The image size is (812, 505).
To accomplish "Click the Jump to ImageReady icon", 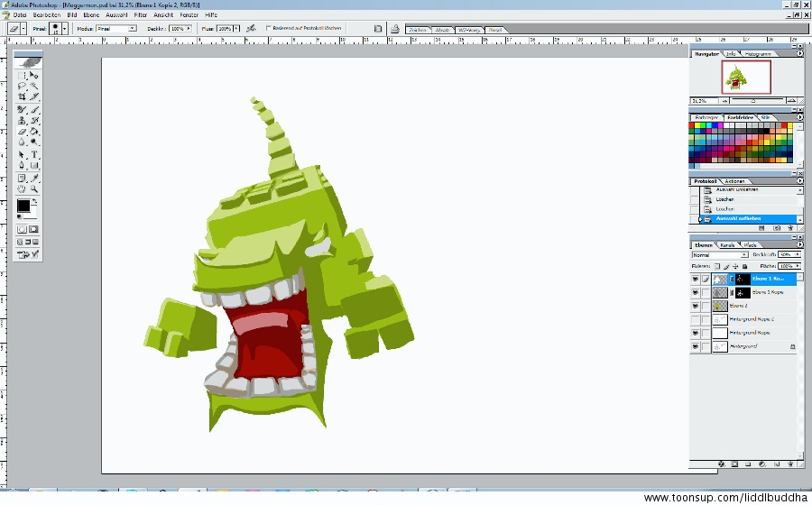I will (28, 254).
